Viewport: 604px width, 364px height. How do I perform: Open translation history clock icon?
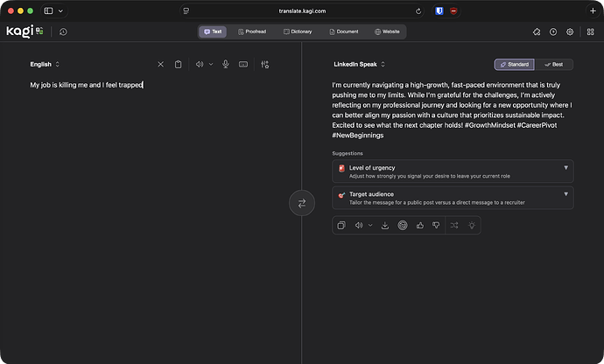[63, 32]
